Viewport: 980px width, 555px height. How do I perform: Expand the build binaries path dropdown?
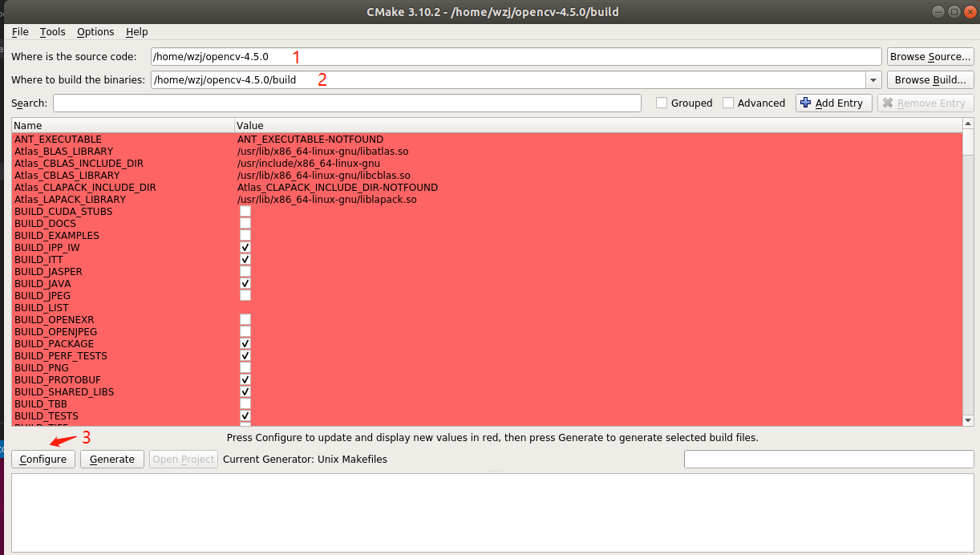(x=873, y=80)
